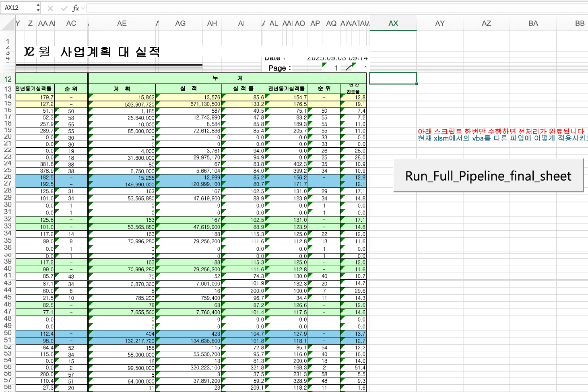Select column AC header
This screenshot has width=588, height=392.
71,23
